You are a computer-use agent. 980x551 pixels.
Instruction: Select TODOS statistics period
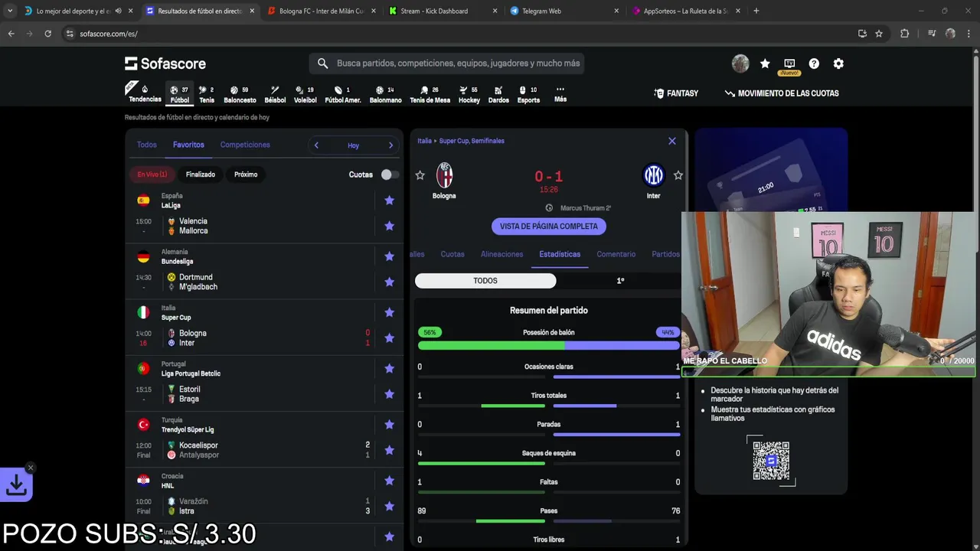coord(485,281)
